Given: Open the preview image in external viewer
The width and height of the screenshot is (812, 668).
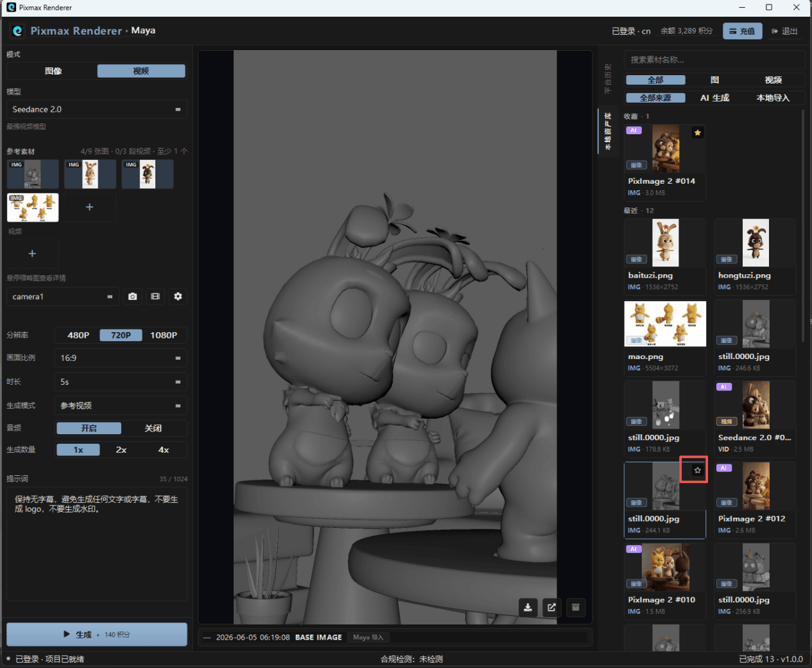Looking at the screenshot, I should click(x=551, y=607).
